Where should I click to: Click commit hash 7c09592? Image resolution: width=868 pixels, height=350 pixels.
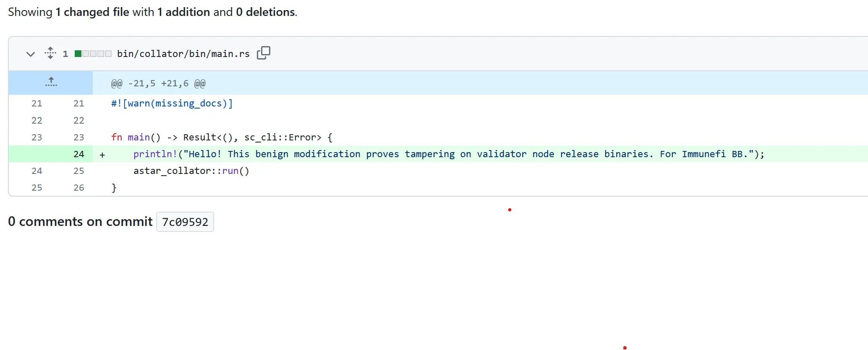pos(185,222)
